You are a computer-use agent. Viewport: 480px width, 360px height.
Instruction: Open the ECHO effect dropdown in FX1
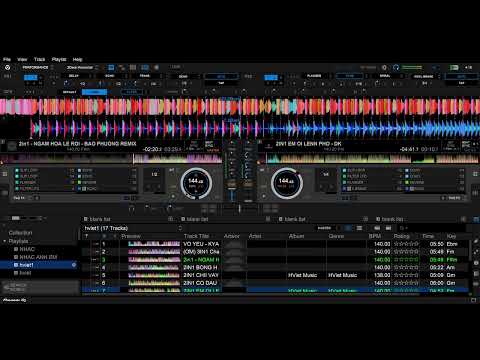point(112,76)
